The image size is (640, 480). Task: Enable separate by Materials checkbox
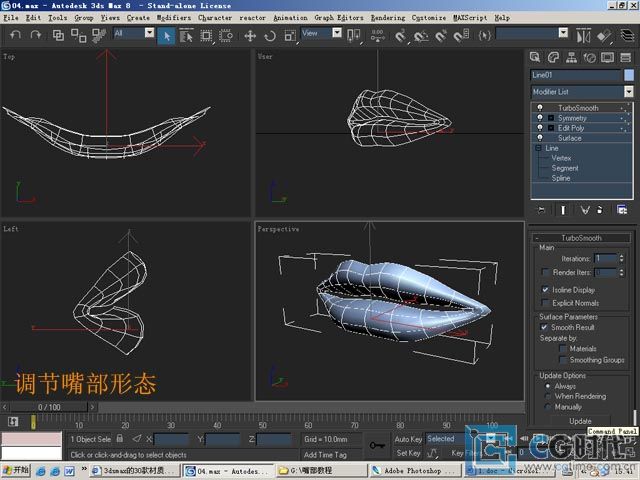[x=562, y=348]
